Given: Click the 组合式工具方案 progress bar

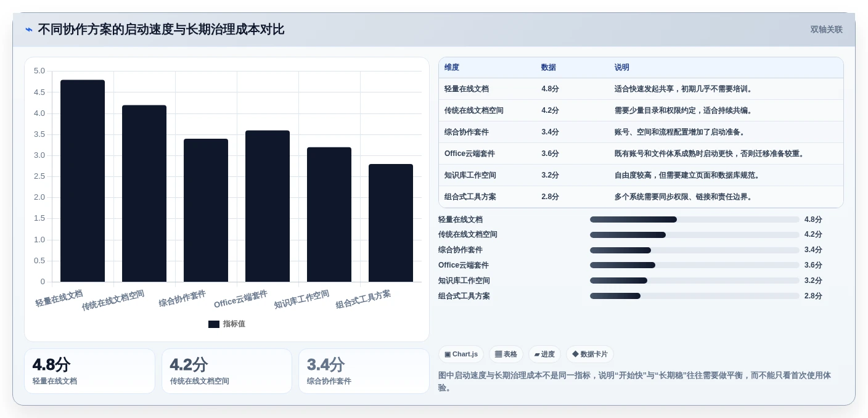Looking at the screenshot, I should [695, 296].
